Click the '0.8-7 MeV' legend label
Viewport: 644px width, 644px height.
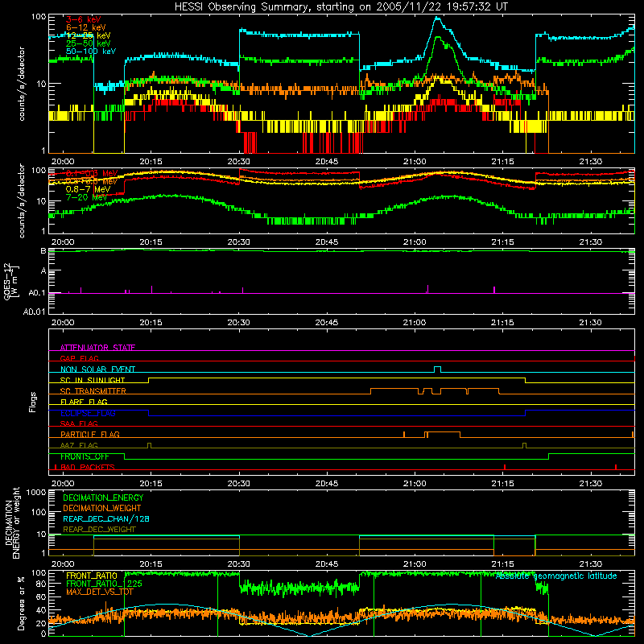88,189
